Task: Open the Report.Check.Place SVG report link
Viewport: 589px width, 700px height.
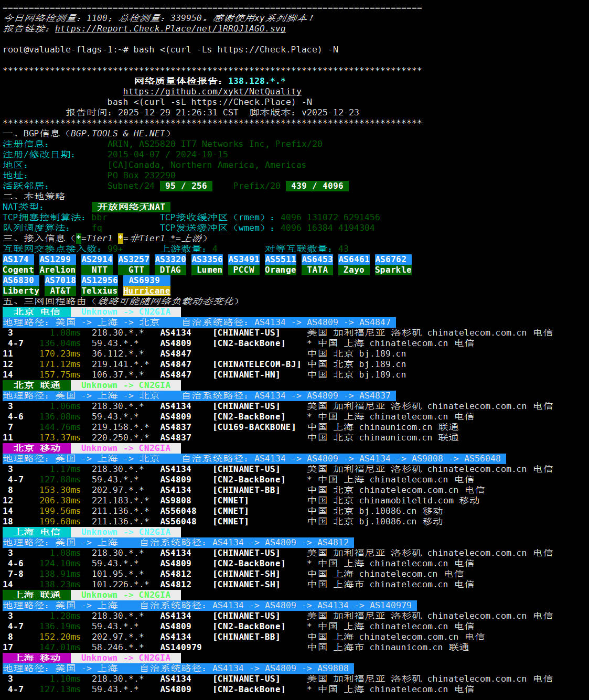Action: 170,29
